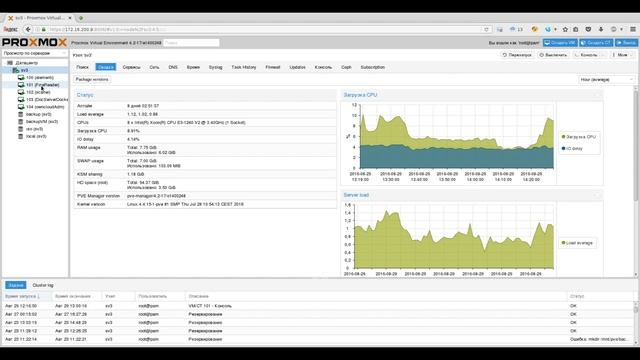Viewport: 640px width, 360px height.
Task: Click the Create VM button
Action: coord(560,42)
